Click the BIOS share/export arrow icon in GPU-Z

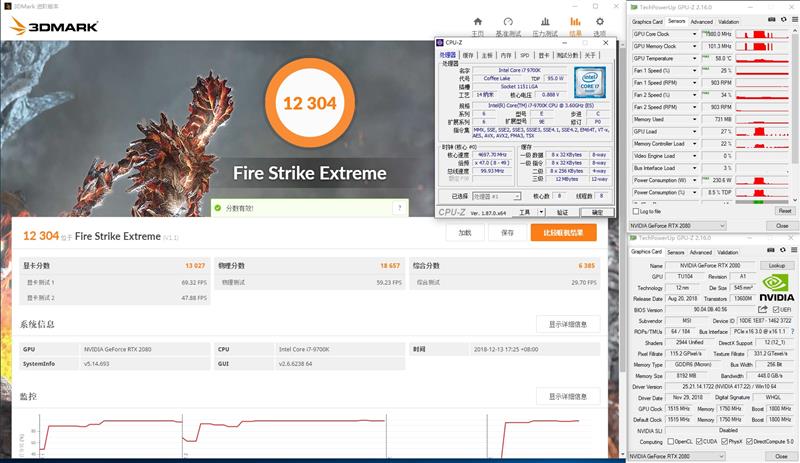(x=763, y=309)
